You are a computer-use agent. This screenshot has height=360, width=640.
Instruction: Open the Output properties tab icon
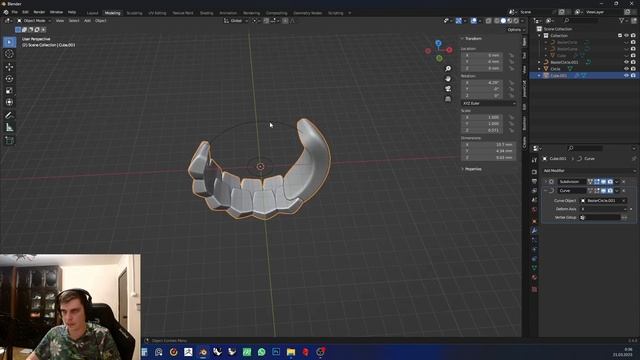[x=534, y=181]
